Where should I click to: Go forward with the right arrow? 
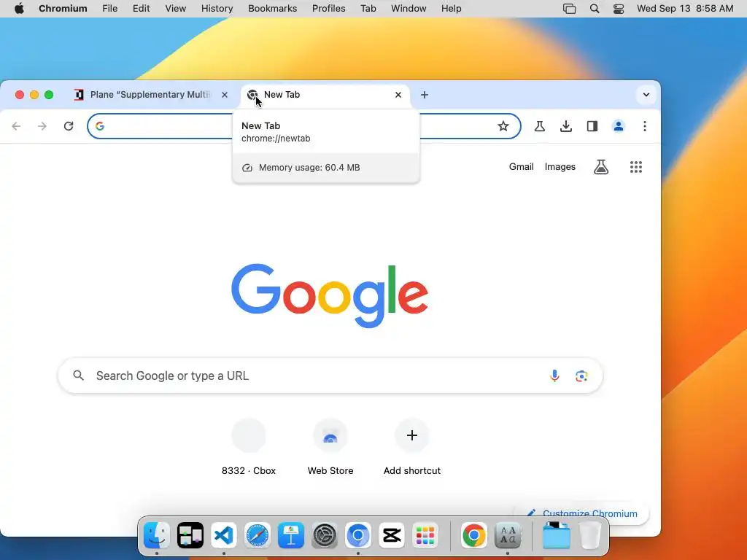point(42,126)
